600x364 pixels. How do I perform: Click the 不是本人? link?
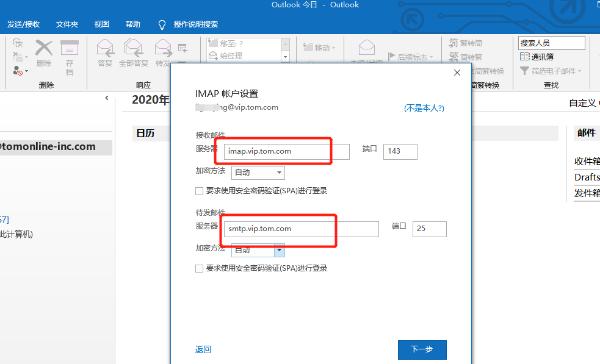(x=424, y=108)
